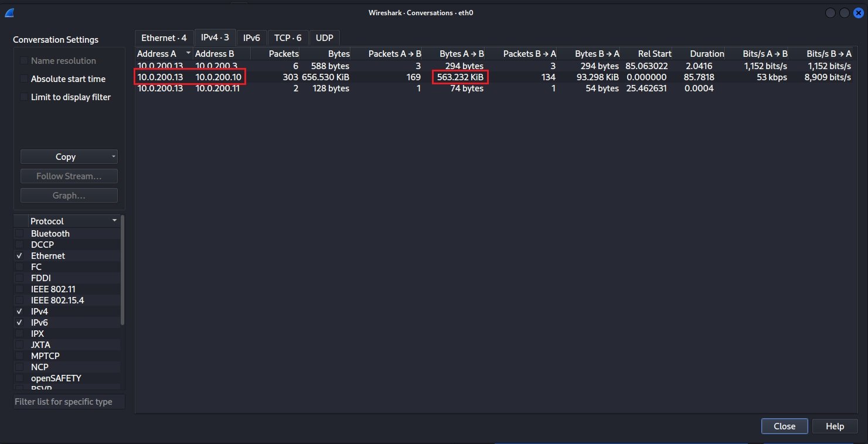This screenshot has width=868, height=444.
Task: Click the Wireshark shark fin icon
Action: 9,12
